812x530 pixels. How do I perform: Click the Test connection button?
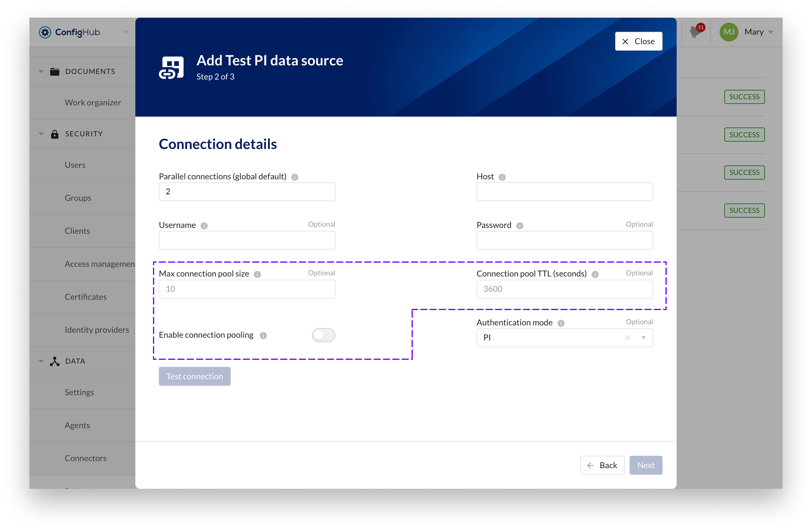pyautogui.click(x=194, y=376)
